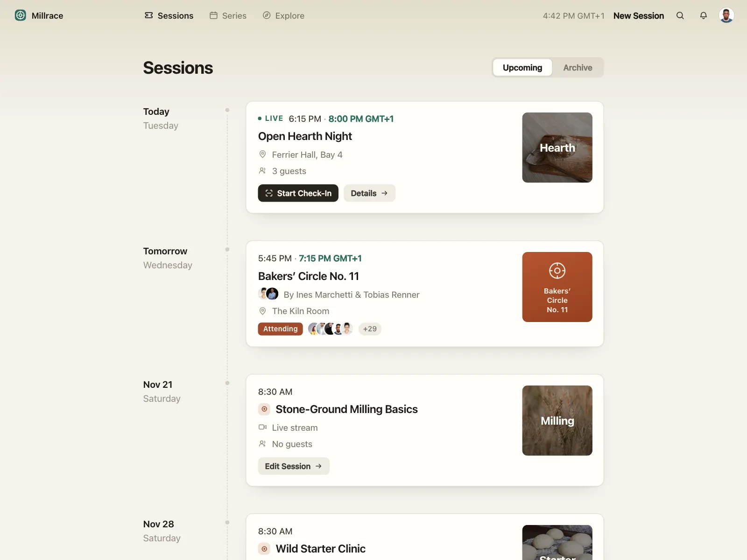Select the Upcoming sessions tab
The height and width of the screenshot is (560, 747).
coord(522,68)
